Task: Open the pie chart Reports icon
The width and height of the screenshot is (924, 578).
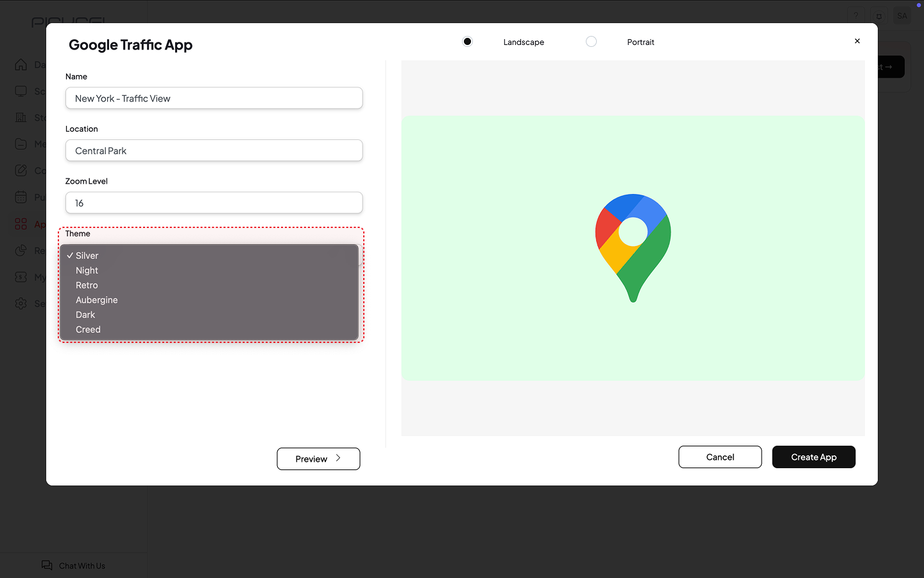Action: 21,250
